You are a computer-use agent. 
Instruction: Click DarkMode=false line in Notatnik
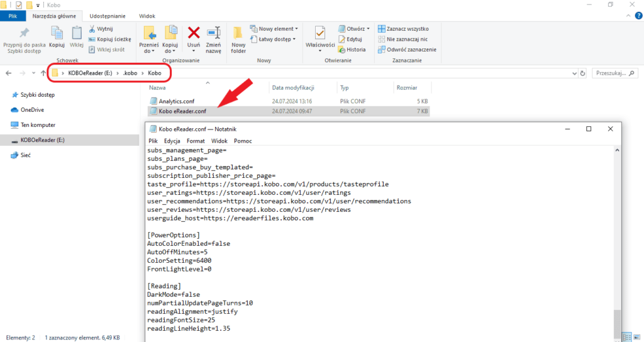pyautogui.click(x=174, y=294)
